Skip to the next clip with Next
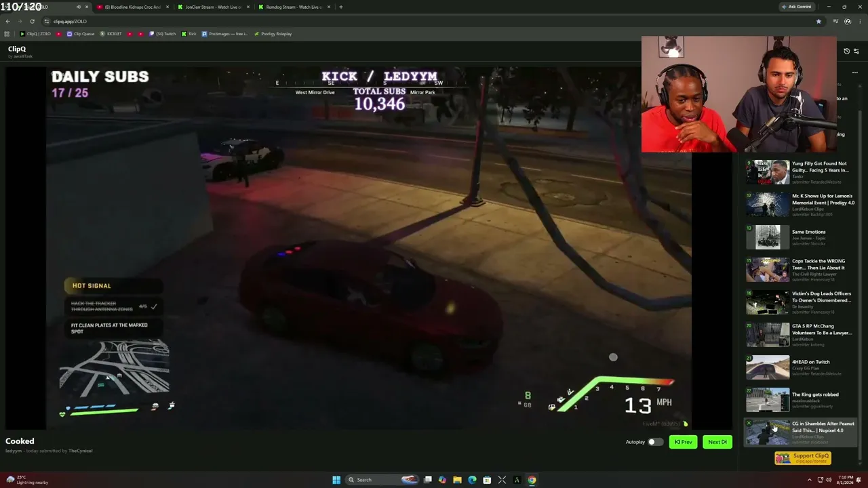The height and width of the screenshot is (488, 868). click(x=717, y=442)
